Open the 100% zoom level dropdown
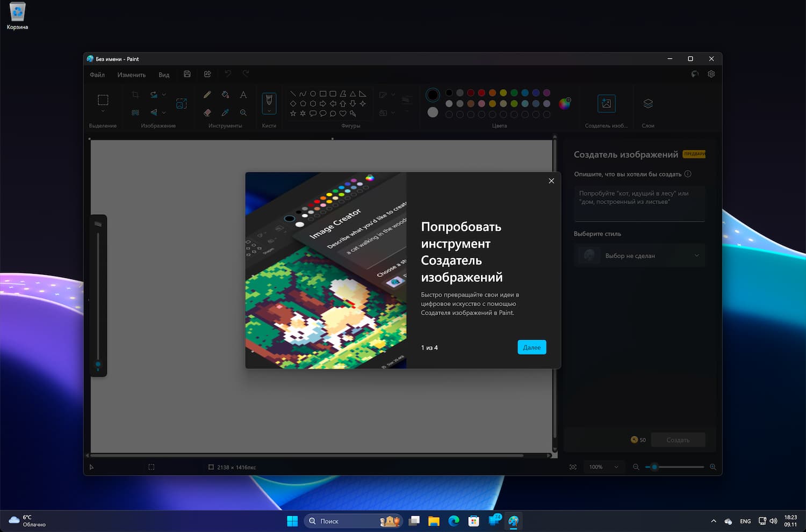Screen dimensions: 806x532 pyautogui.click(x=604, y=467)
